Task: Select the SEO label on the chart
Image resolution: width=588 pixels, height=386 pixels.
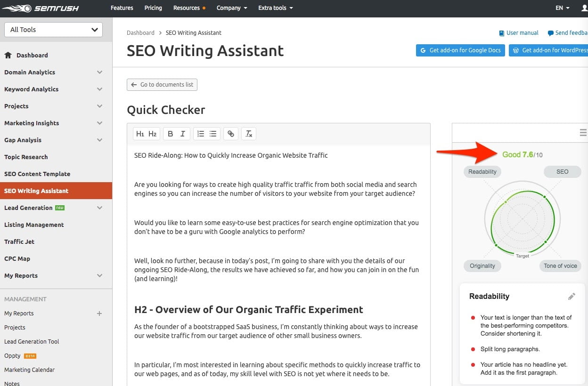Action: (563, 172)
